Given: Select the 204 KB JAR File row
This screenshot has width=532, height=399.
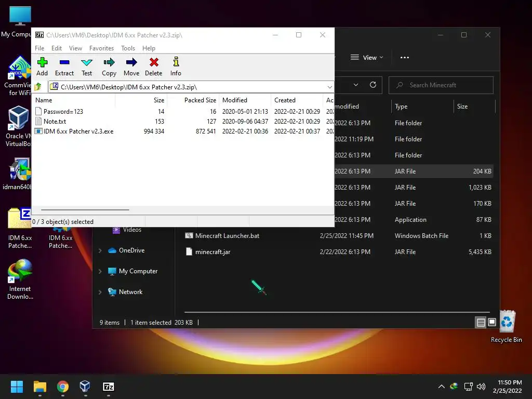Looking at the screenshot, I should [414, 171].
